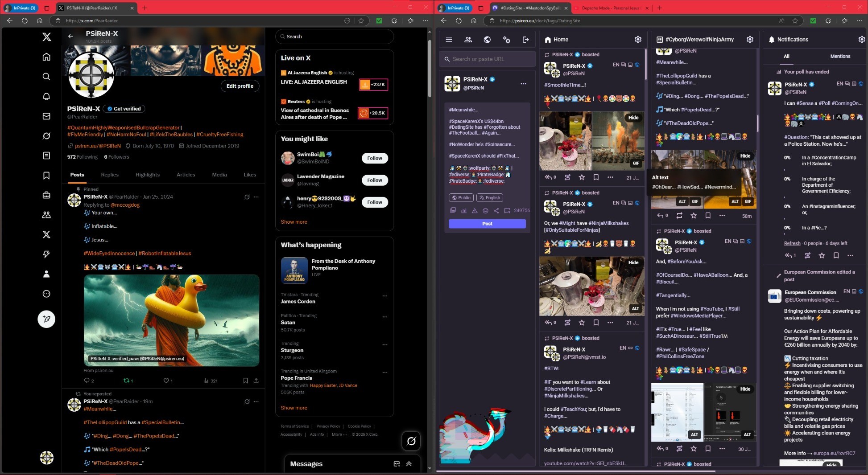Image resolution: width=868 pixels, height=475 pixels.
Task: Hide media on the #SmoothieTime post
Action: pos(633,118)
